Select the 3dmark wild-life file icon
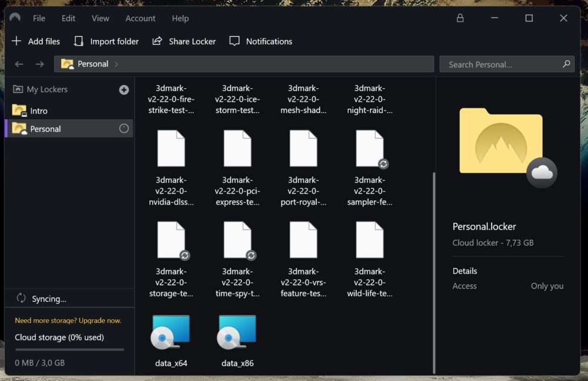Screen dimensions: 588x381 coord(370,240)
